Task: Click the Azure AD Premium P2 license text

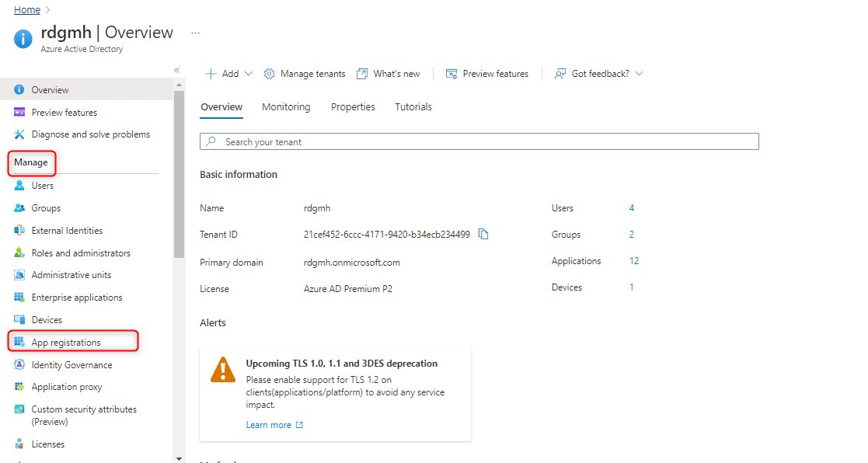Action: pos(347,289)
